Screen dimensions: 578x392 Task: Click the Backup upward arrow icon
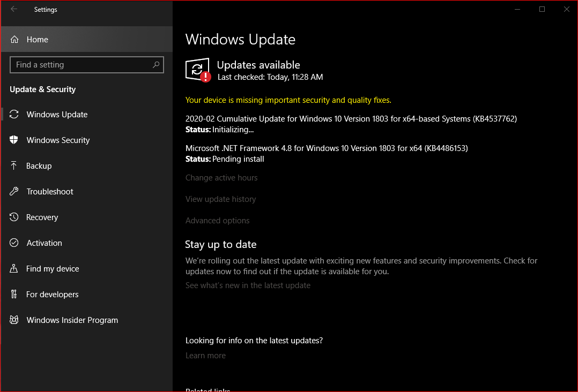[x=14, y=165]
